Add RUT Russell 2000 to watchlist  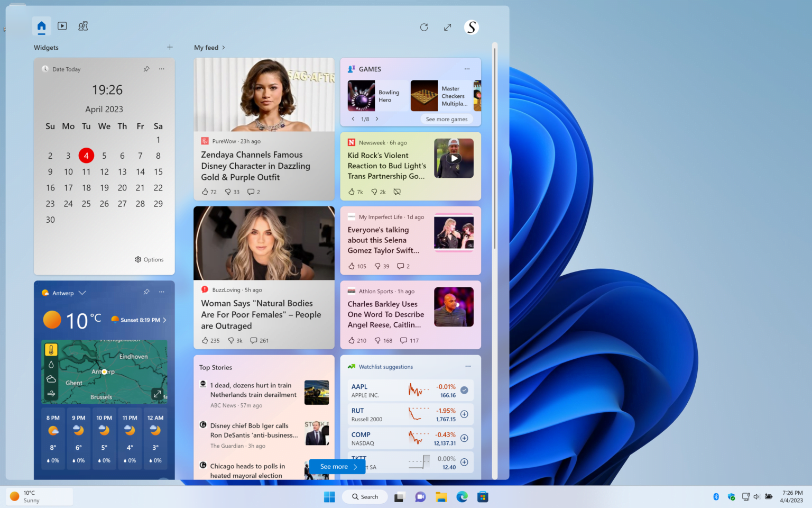pyautogui.click(x=464, y=414)
